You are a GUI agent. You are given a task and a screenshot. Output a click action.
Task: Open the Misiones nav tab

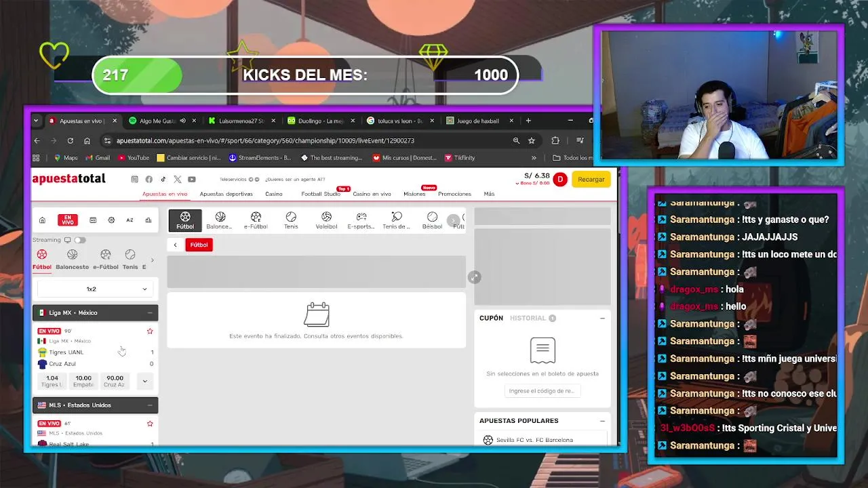click(x=414, y=194)
